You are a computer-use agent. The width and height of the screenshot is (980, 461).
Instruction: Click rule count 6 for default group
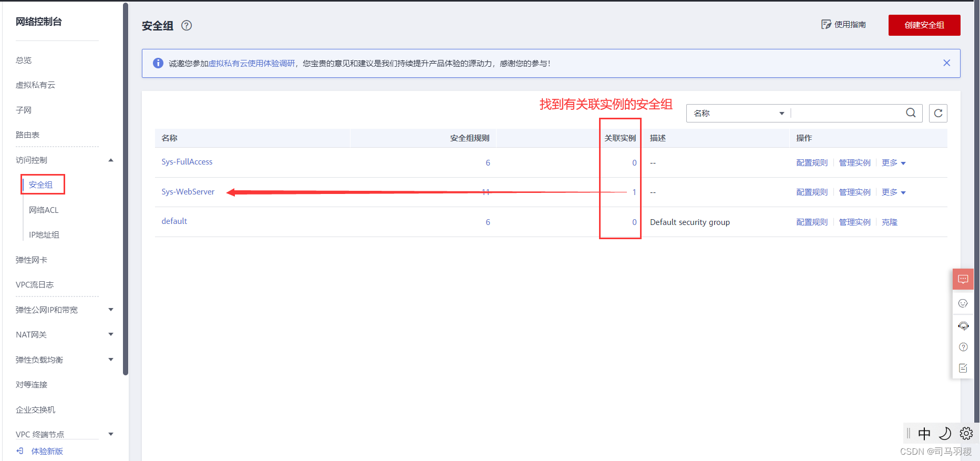tap(488, 222)
